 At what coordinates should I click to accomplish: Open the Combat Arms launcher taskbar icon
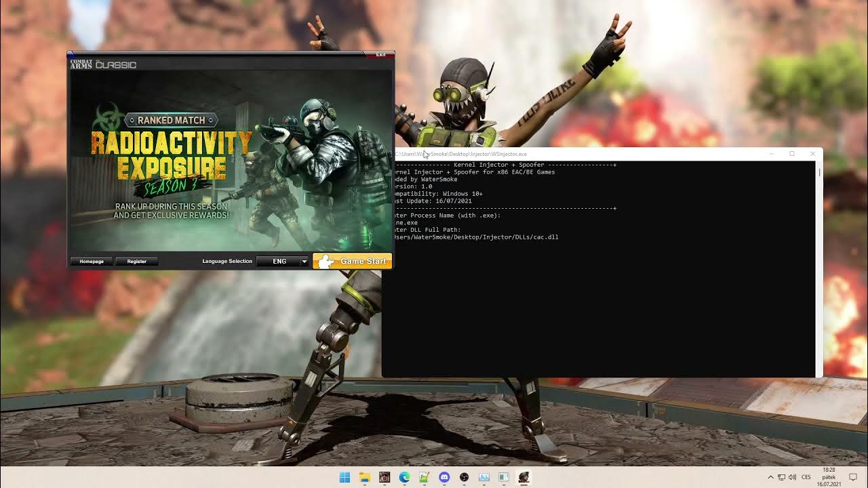point(524,477)
